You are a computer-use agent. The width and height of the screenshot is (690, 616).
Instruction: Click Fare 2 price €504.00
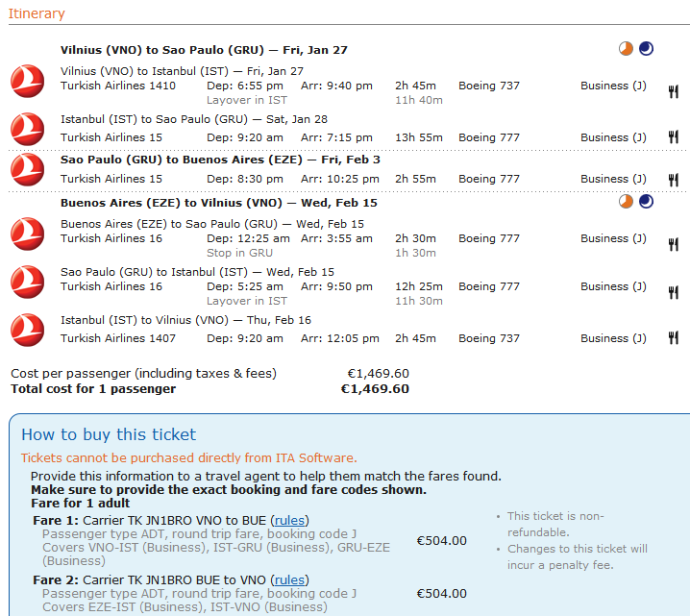click(442, 594)
